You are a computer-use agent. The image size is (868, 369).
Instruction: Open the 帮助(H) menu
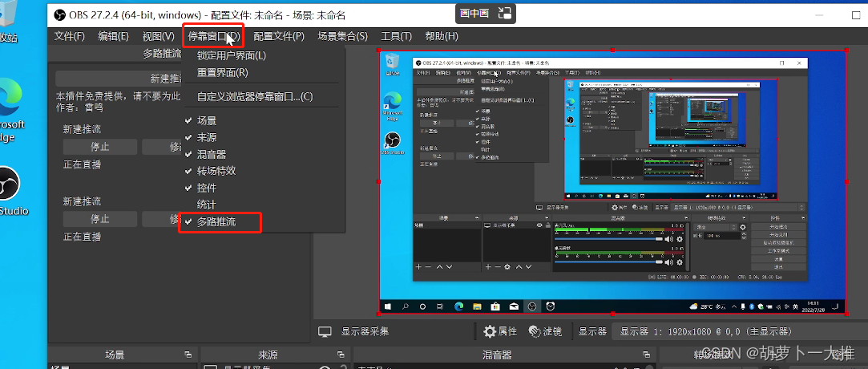442,37
